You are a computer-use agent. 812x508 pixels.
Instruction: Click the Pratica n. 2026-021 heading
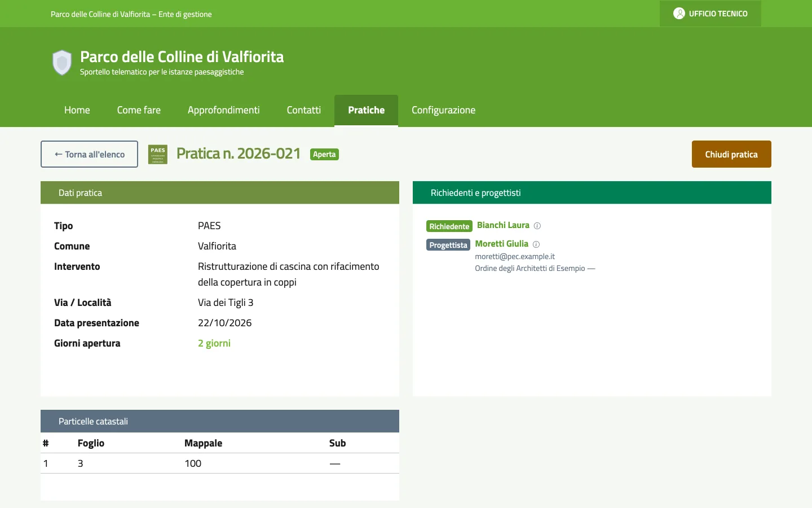(239, 154)
